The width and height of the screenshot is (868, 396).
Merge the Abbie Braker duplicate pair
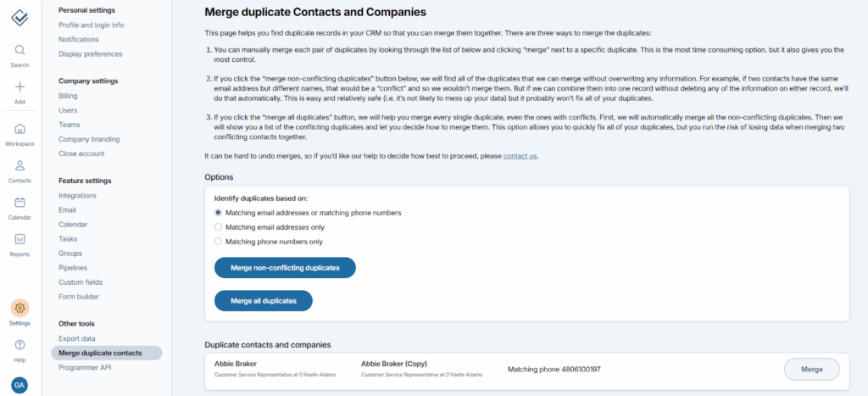[x=811, y=369]
